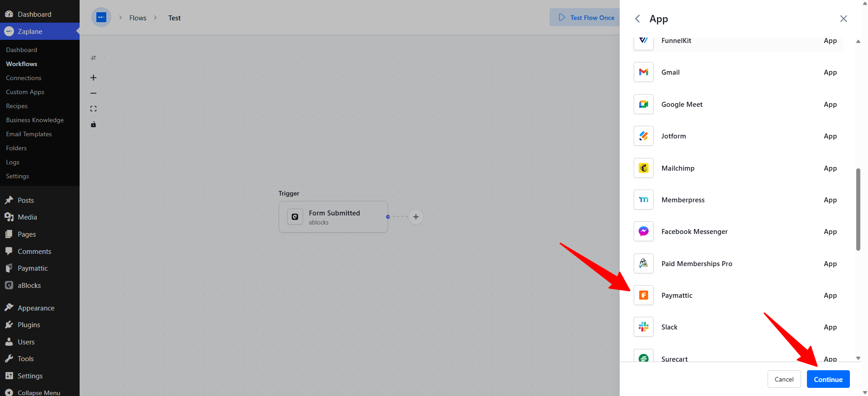
Task: Open Zaplane Dashboard submenu
Action: [22, 50]
